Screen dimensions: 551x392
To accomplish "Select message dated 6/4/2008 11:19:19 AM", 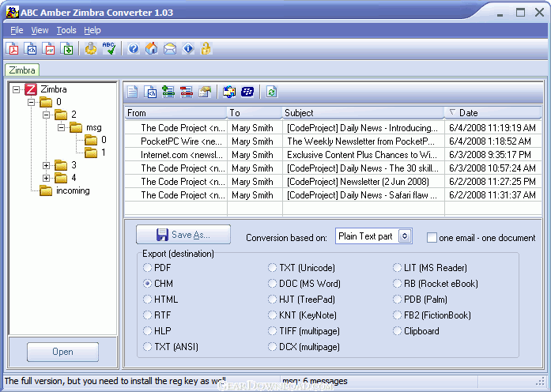I will (333, 128).
